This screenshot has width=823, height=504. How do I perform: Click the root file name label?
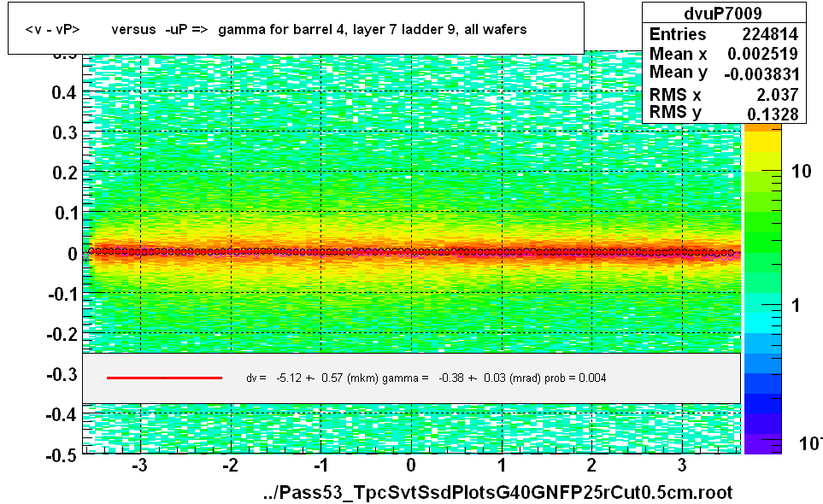click(x=497, y=492)
